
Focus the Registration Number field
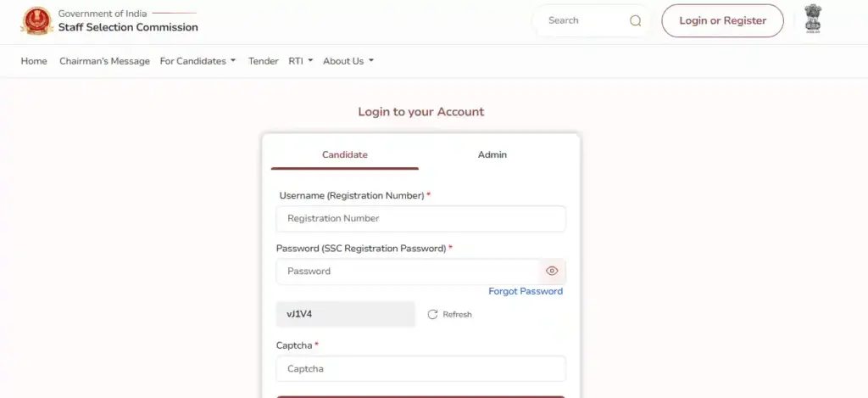click(420, 218)
